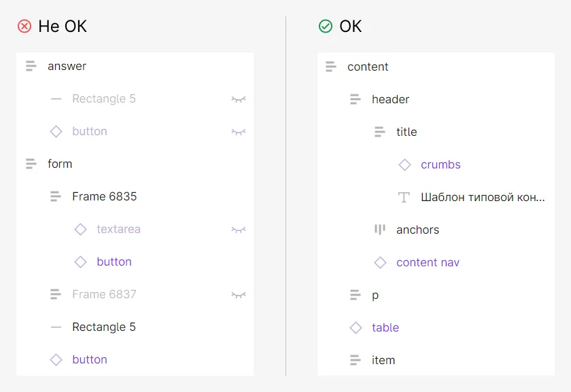The width and height of the screenshot is (571, 392).
Task: Select the title frame layer
Action: 436,132
